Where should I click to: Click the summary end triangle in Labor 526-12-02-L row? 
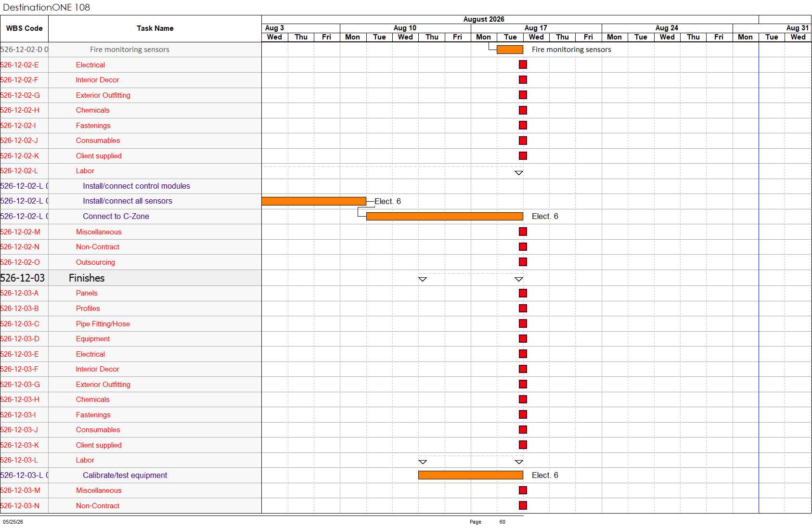tap(518, 173)
